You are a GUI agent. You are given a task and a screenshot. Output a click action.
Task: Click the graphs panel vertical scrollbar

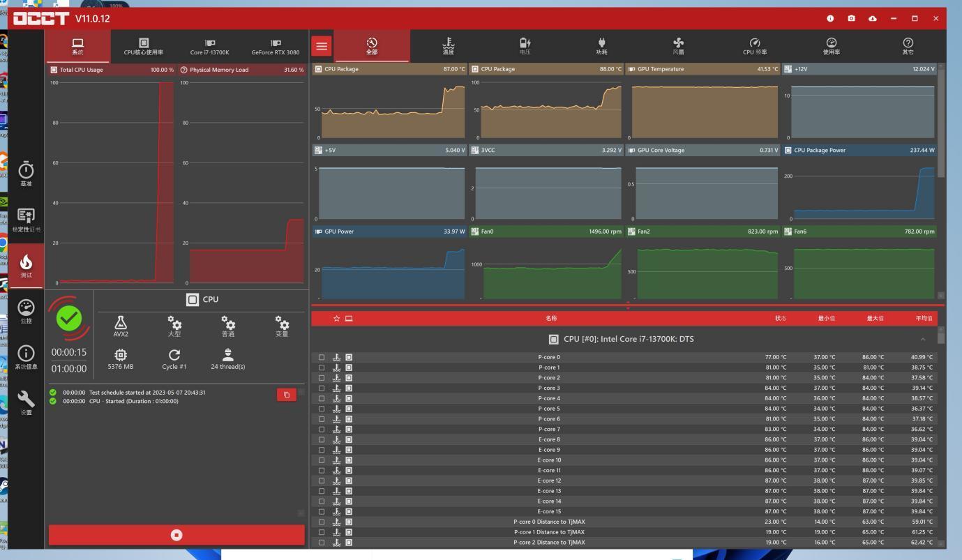(941, 122)
